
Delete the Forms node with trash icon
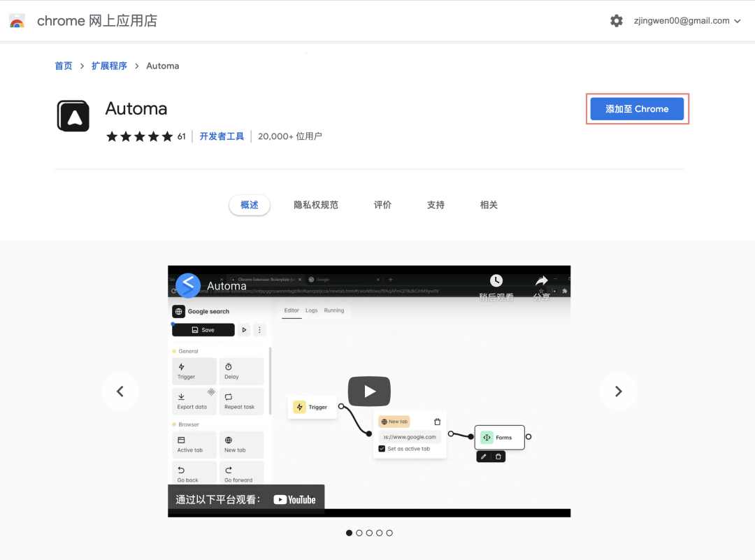[x=498, y=457]
